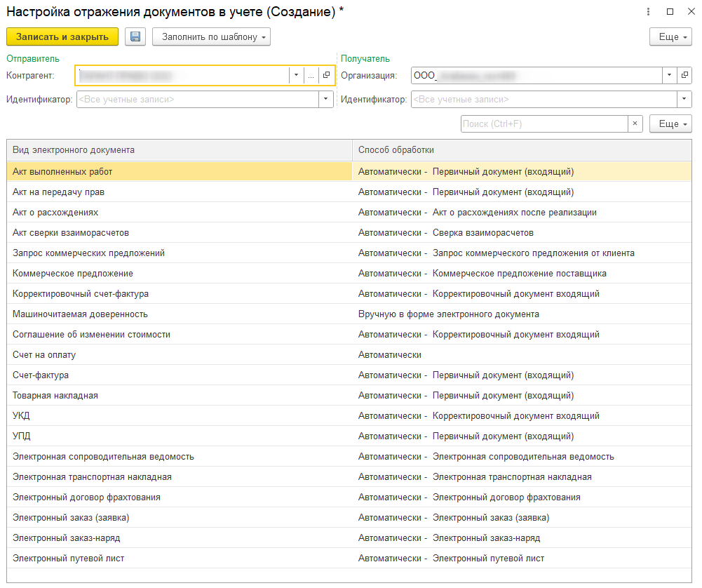Maximize the settings window

[x=669, y=11]
